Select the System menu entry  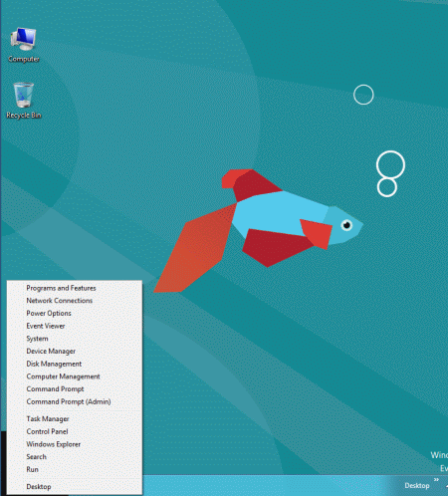75,339
